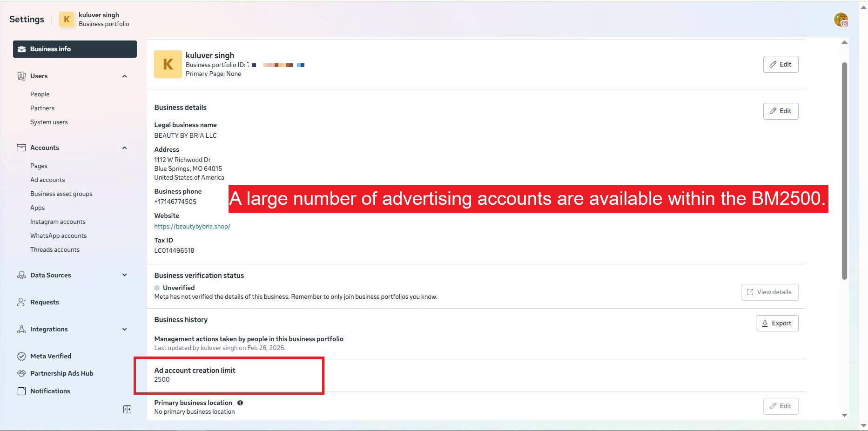Open the People page
Image resolution: width=868 pixels, height=431 pixels.
[x=40, y=94]
